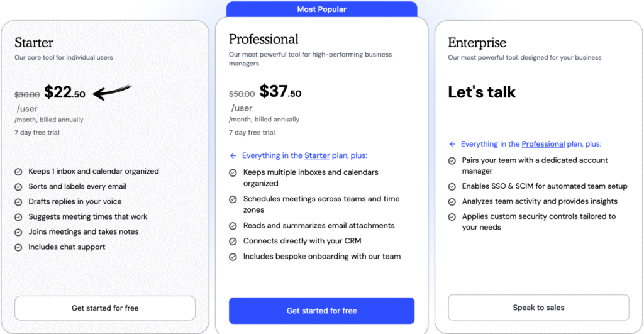644x334 pixels.
Task: Select the 'Most Popular' banner tab
Action: click(321, 9)
